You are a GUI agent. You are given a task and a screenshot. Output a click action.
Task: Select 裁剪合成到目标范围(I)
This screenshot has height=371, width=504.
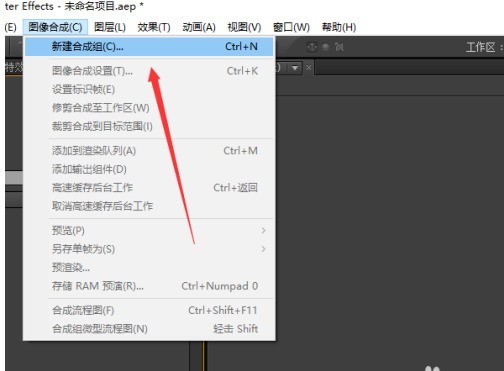149,126
